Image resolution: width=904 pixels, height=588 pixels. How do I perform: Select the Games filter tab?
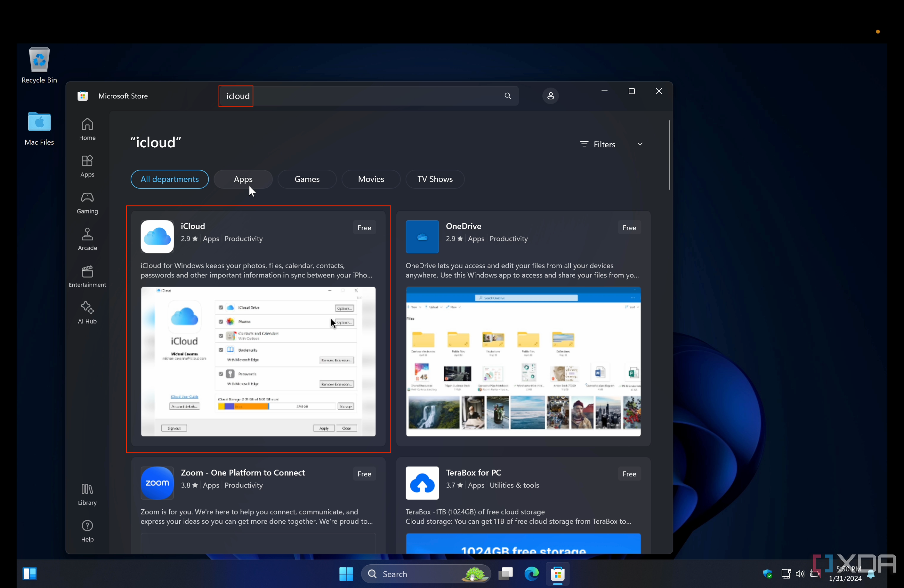coord(307,179)
